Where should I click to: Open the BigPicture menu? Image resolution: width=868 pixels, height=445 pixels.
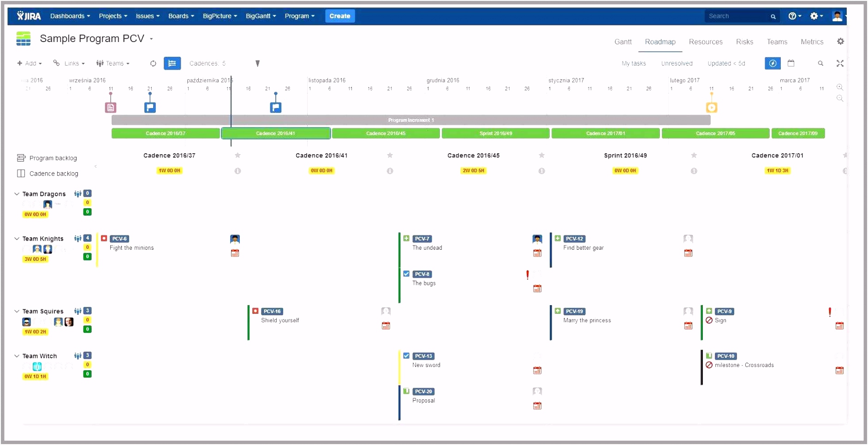[x=220, y=16]
